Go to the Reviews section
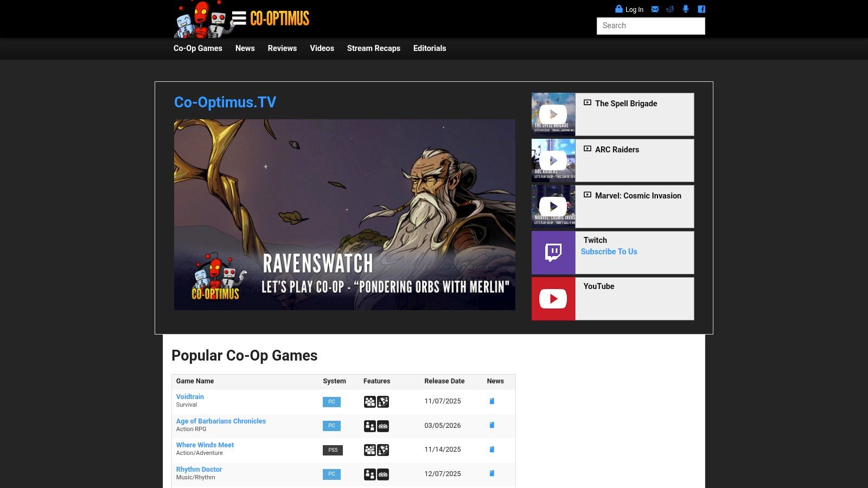868x488 pixels. click(282, 48)
